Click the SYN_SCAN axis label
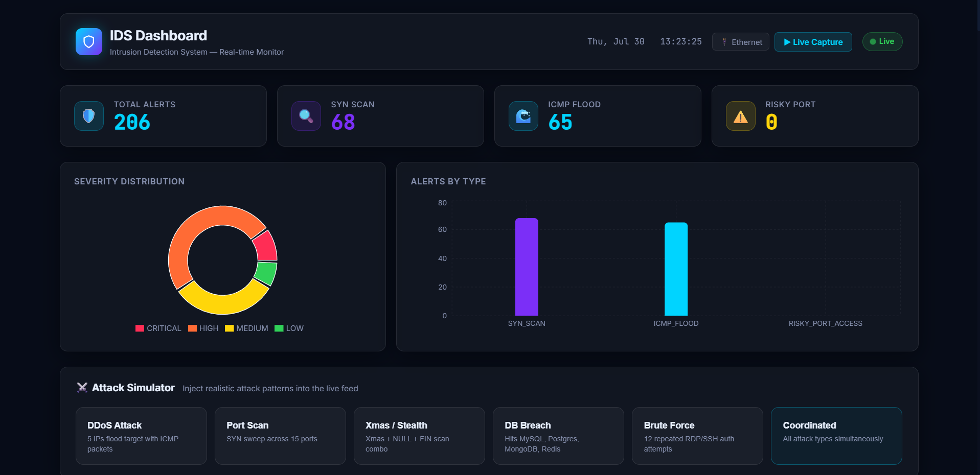Image resolution: width=980 pixels, height=475 pixels. 527,323
